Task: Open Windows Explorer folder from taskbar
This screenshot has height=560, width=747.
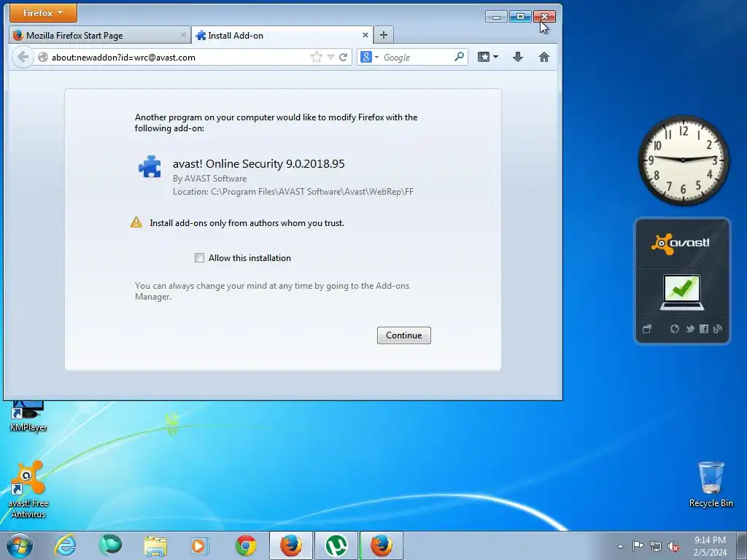Action: coord(155,545)
